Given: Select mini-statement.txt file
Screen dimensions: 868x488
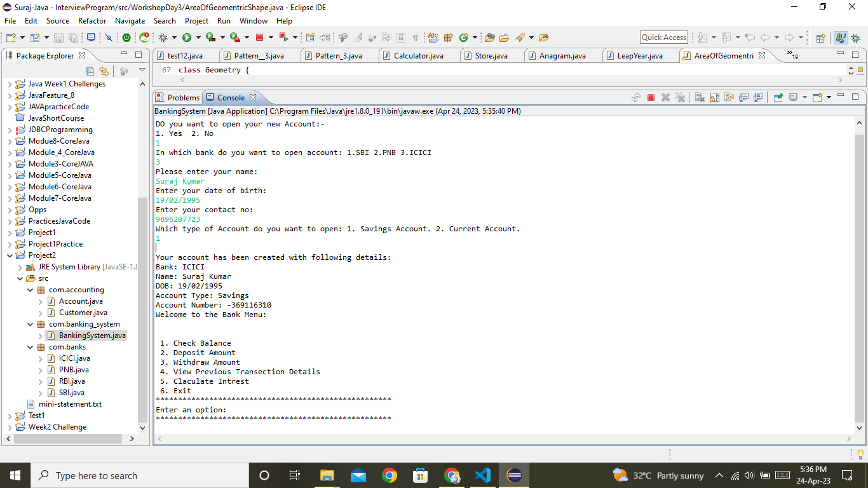Looking at the screenshot, I should pyautogui.click(x=70, y=404).
